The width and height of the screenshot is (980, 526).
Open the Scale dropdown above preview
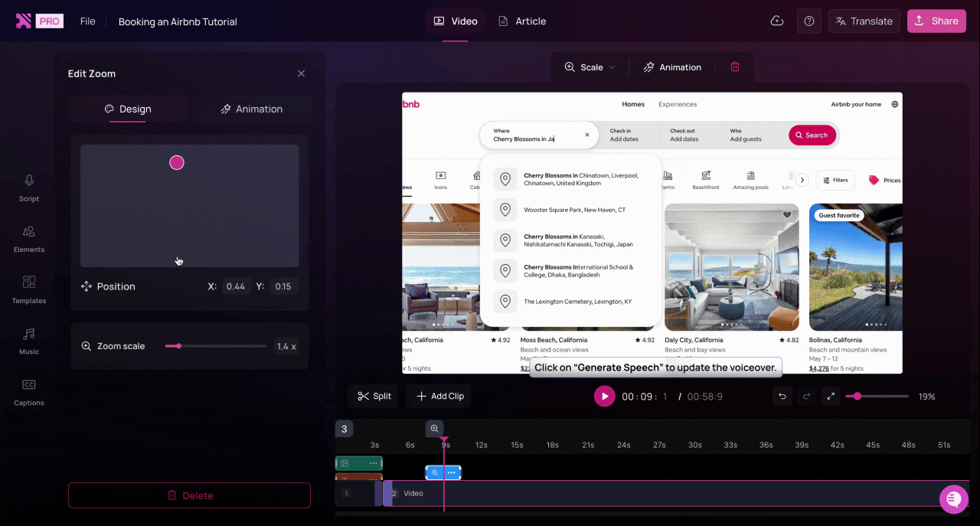point(590,67)
